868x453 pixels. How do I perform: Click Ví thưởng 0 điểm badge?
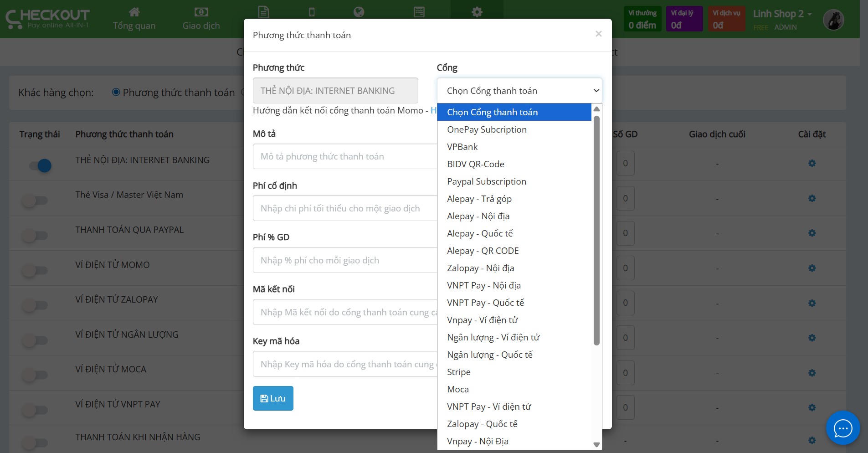click(642, 19)
